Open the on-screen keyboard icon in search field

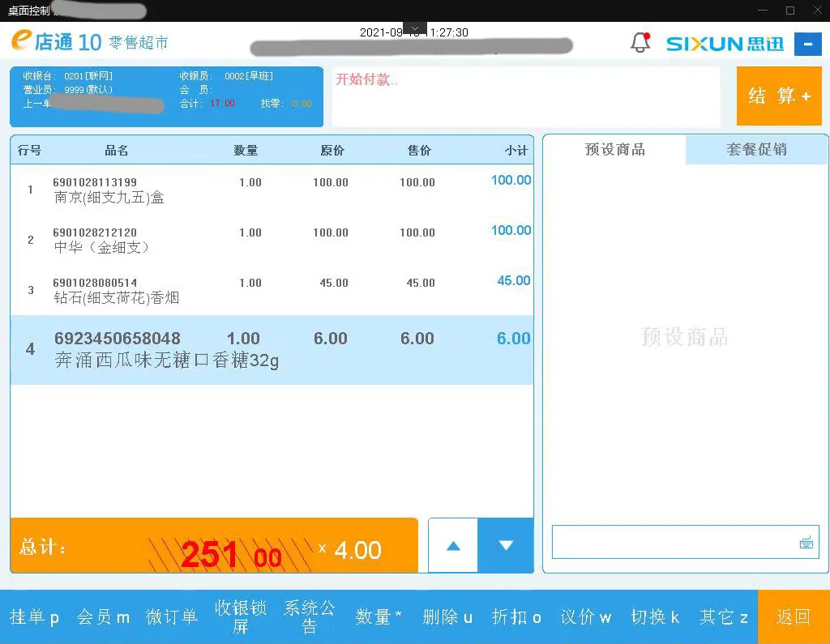(x=808, y=544)
